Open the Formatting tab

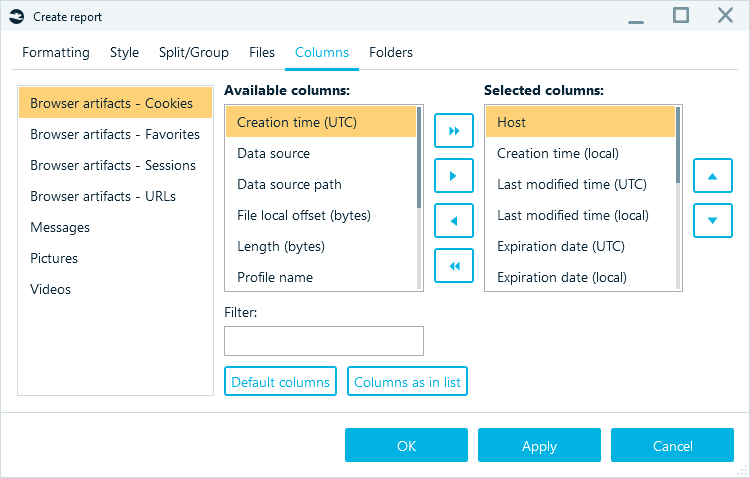point(55,52)
